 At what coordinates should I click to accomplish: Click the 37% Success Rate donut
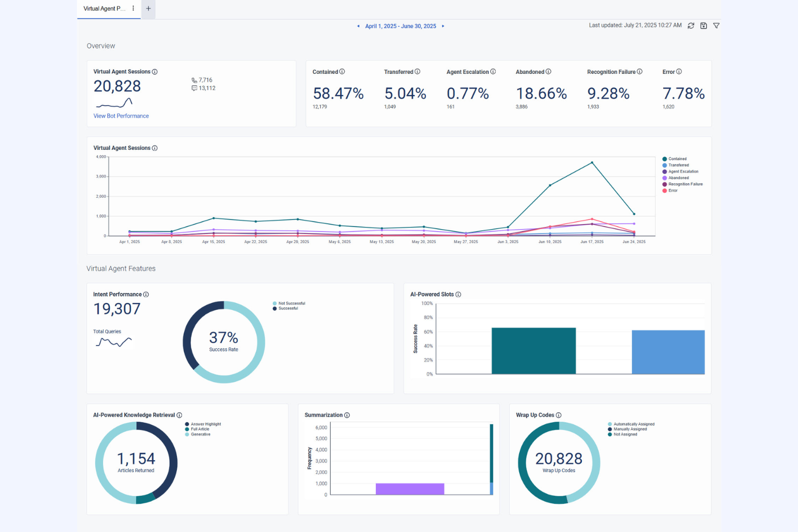click(x=224, y=342)
